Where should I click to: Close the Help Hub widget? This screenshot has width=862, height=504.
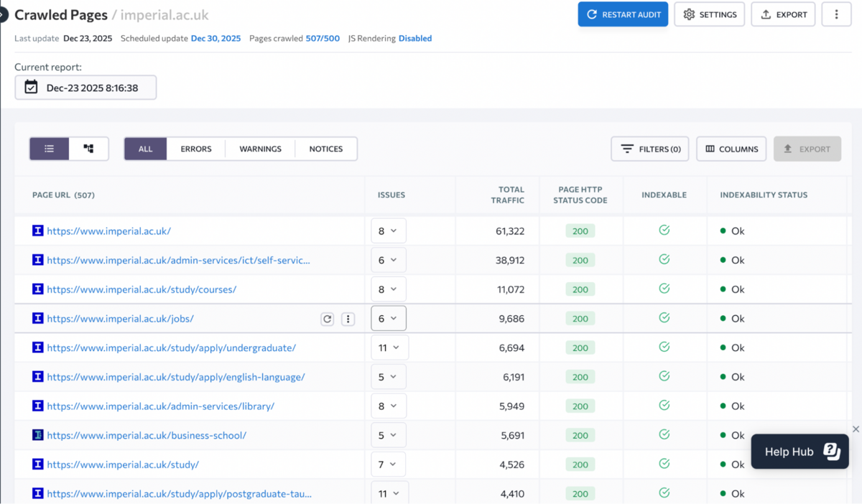(x=856, y=429)
